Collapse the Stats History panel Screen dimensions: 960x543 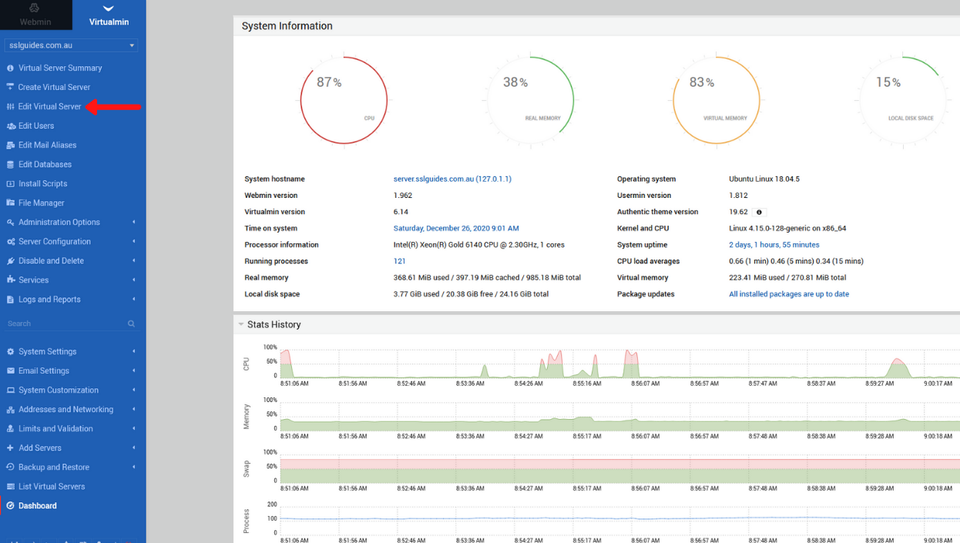tap(241, 325)
